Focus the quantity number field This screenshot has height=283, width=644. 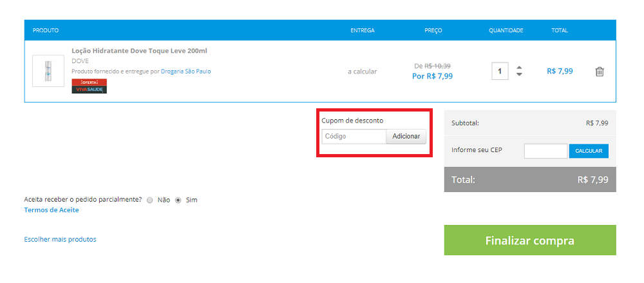click(500, 71)
